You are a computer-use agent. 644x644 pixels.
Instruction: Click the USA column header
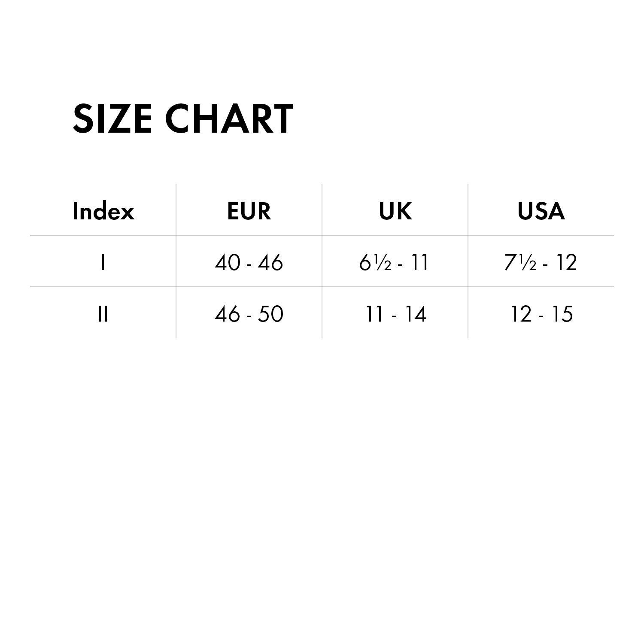point(541,211)
